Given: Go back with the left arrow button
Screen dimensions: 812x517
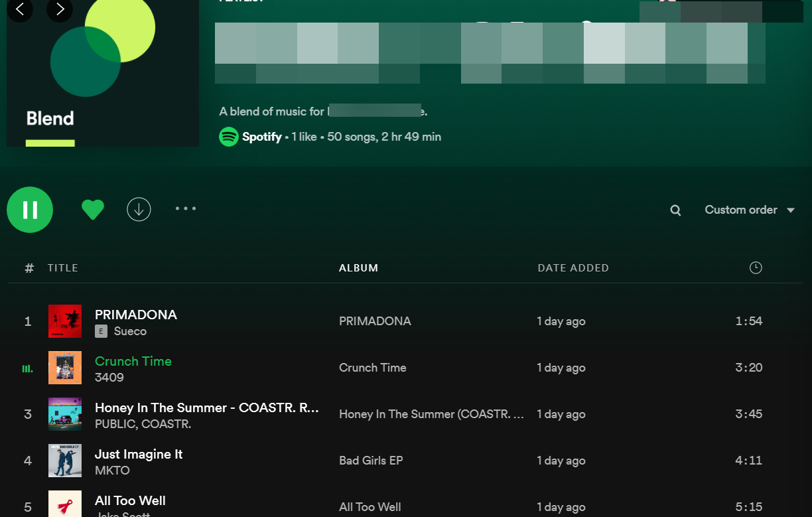Looking at the screenshot, I should pyautogui.click(x=20, y=9).
